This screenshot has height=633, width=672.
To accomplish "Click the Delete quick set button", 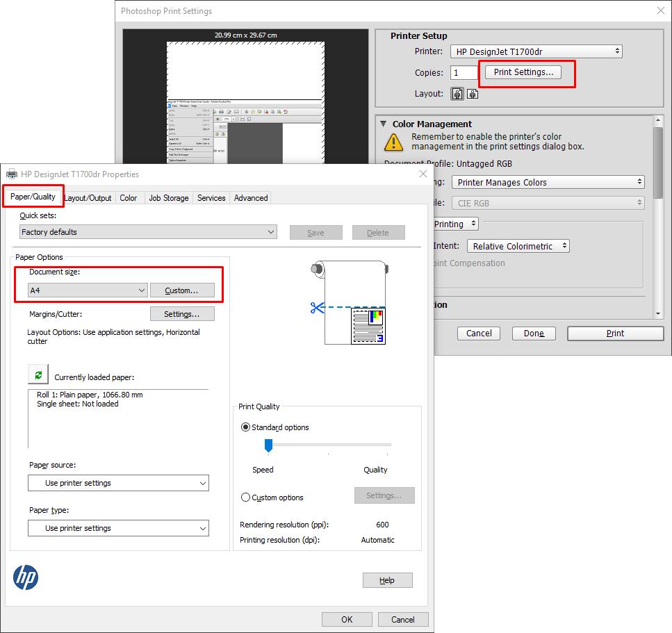I will 379,232.
